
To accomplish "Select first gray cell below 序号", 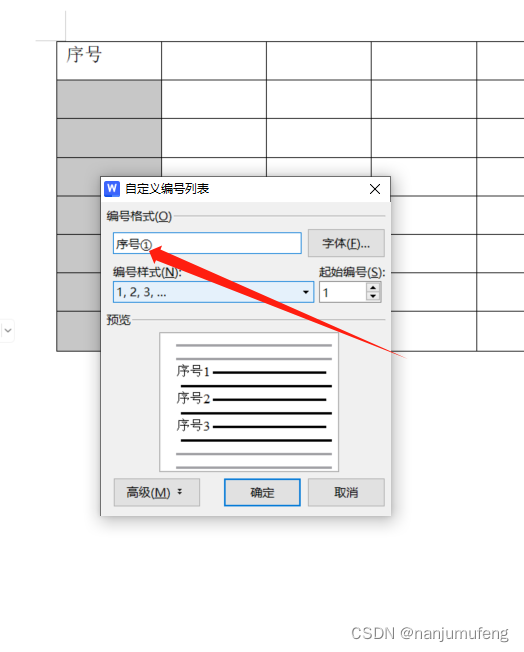I will coord(109,99).
